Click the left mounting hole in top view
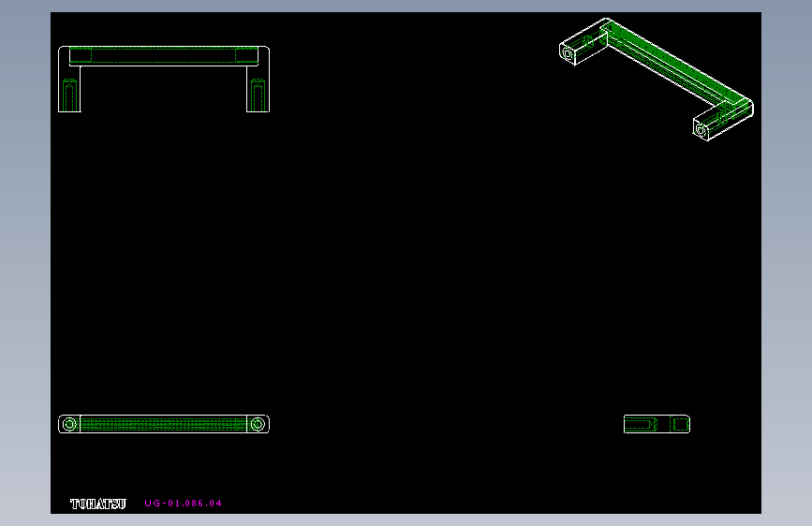 pyautogui.click(x=69, y=425)
